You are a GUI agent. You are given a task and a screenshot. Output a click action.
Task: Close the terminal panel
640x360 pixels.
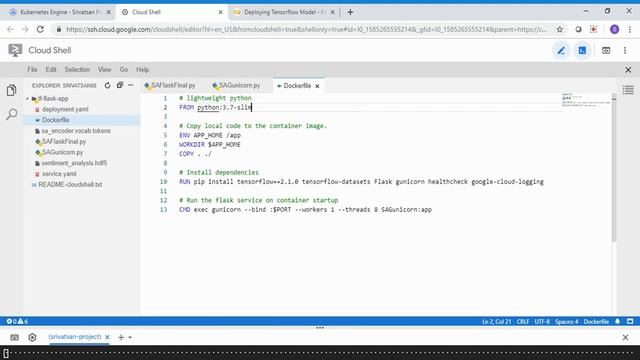tap(625, 338)
